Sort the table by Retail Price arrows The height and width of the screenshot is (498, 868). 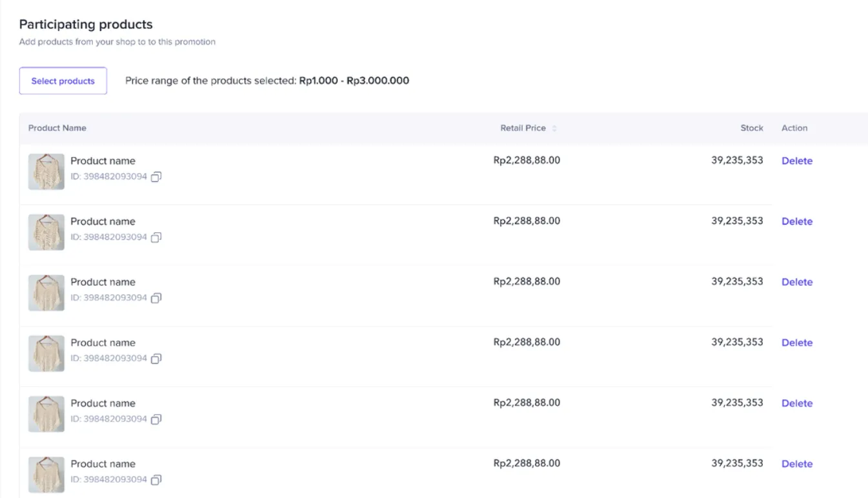click(x=554, y=128)
